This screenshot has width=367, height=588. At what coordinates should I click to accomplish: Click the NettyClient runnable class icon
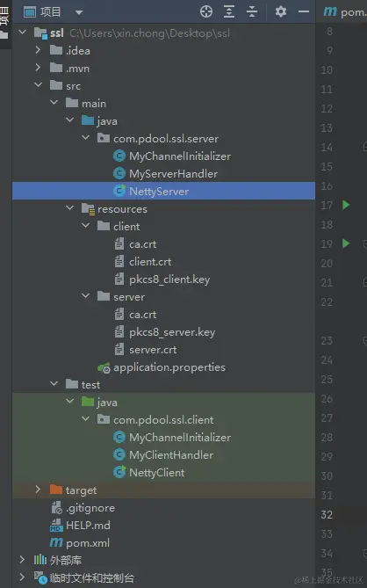tap(119, 472)
